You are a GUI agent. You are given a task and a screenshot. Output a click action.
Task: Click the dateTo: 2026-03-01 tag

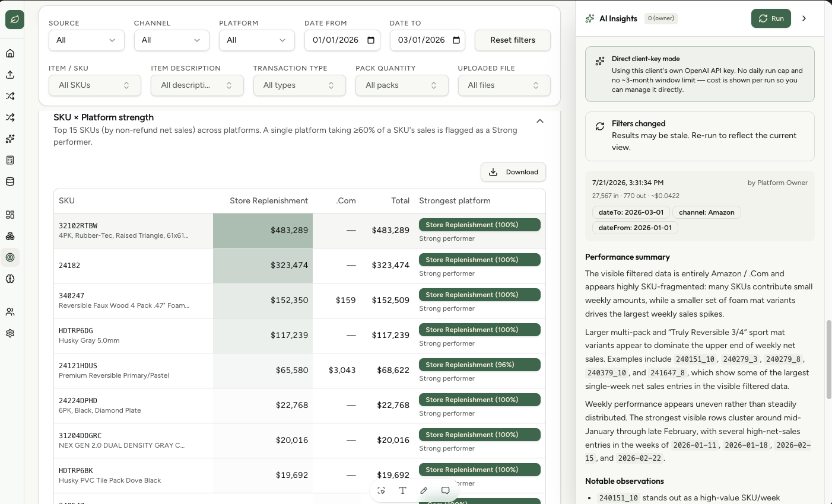pos(631,212)
